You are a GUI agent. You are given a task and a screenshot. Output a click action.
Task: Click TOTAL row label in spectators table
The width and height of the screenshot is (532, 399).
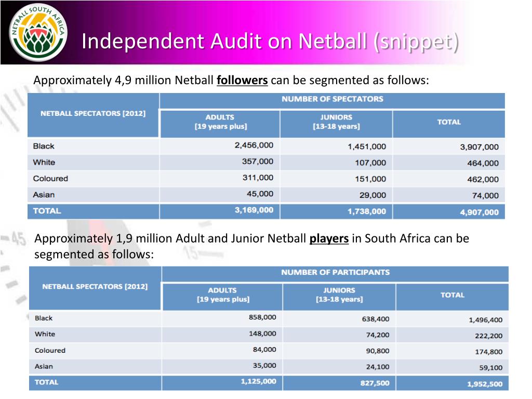click(x=47, y=211)
